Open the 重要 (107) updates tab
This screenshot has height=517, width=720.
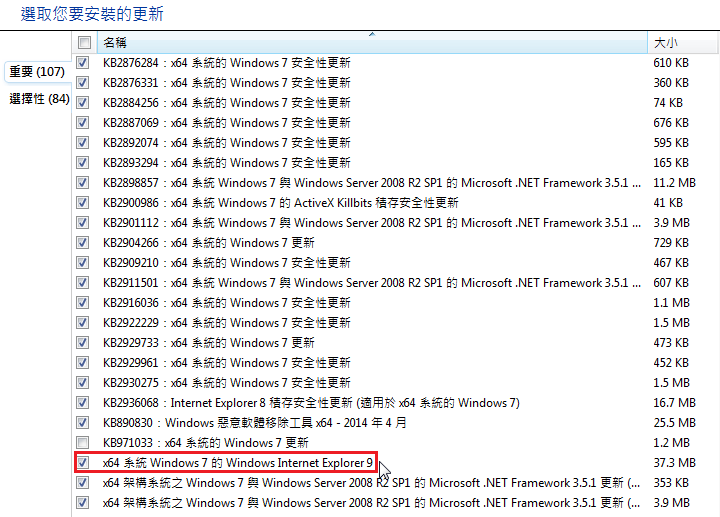[37, 72]
